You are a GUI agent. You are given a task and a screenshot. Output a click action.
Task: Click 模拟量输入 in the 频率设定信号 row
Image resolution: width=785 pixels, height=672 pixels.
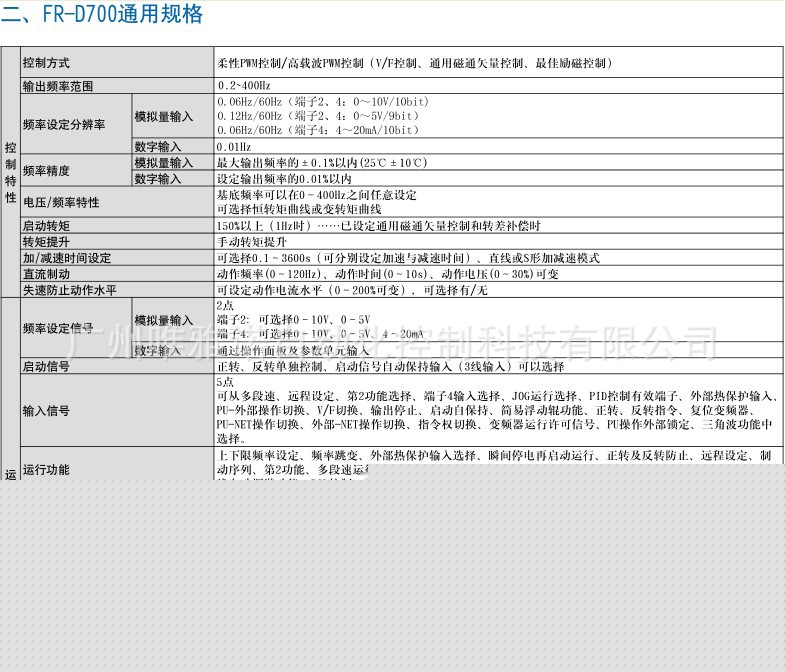pyautogui.click(x=164, y=320)
